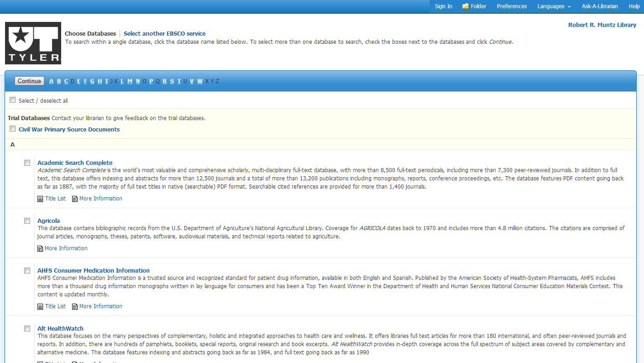This screenshot has height=363, width=644.
Task: Click the Trial Databases label
Action: point(29,118)
